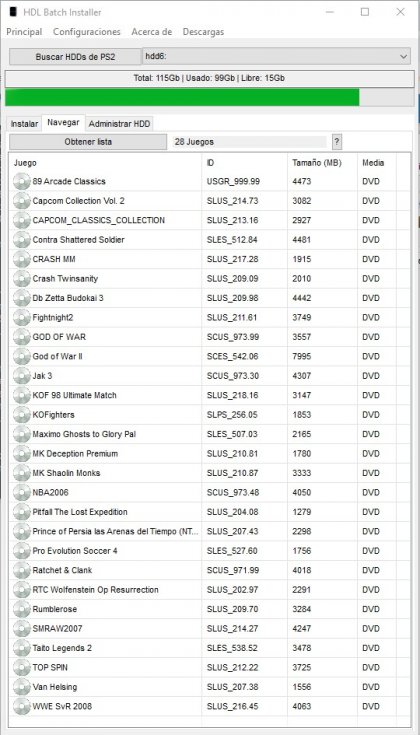420x735 pixels.
Task: Maximize the HDL Batch Installer window
Action: pos(365,12)
